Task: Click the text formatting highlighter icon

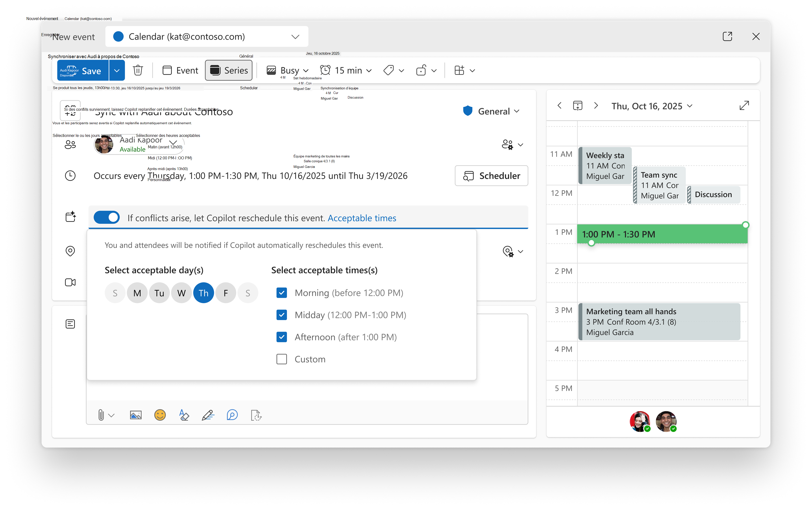Action: [x=184, y=415]
